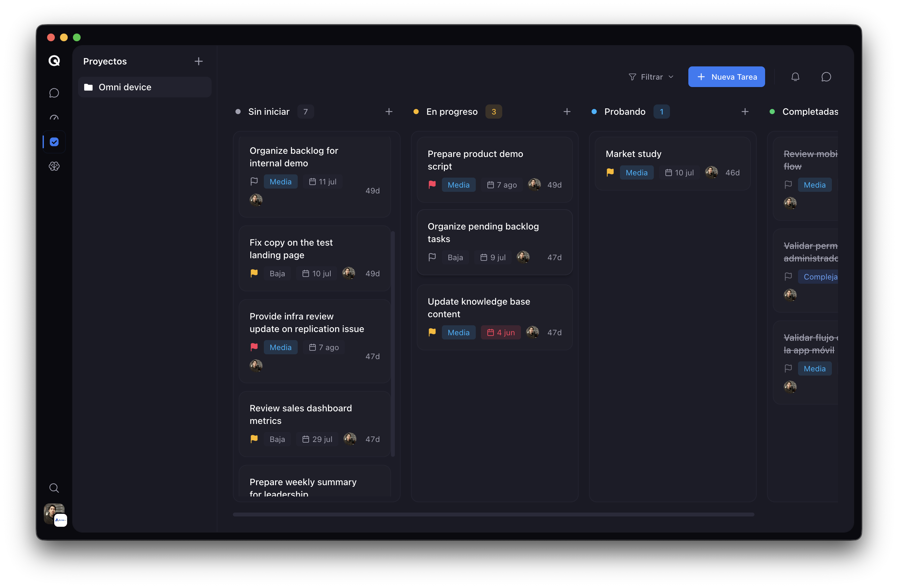Open the notifications bell icon
Screen dimensions: 898x588
795,77
